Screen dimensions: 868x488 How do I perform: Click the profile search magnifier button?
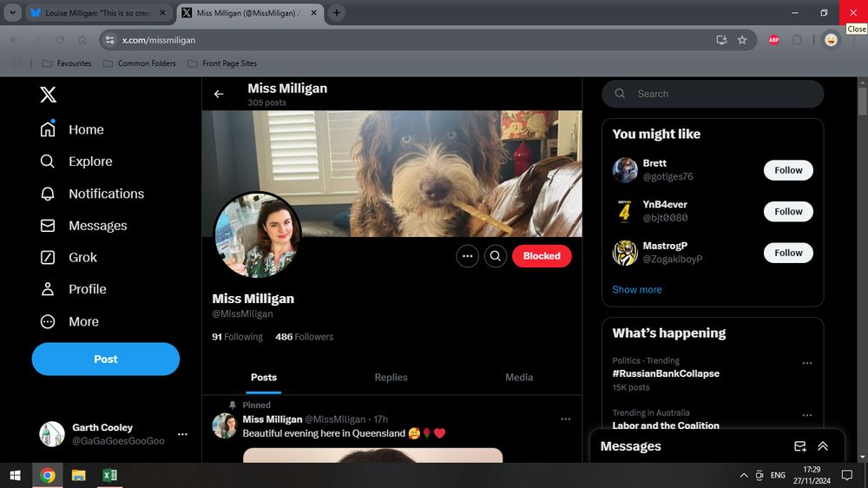(496, 256)
